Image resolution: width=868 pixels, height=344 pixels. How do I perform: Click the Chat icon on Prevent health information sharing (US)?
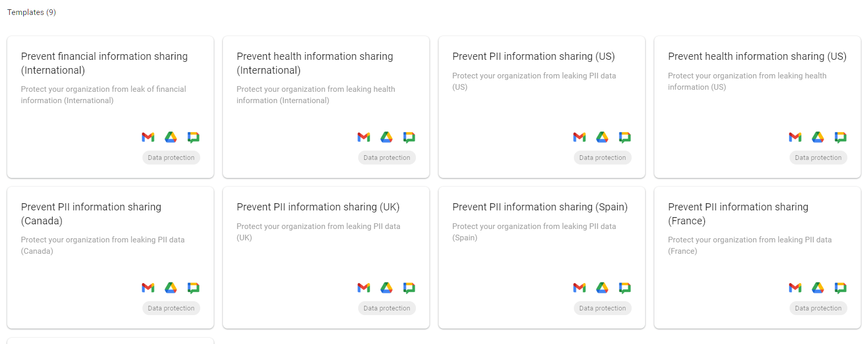[x=841, y=137]
